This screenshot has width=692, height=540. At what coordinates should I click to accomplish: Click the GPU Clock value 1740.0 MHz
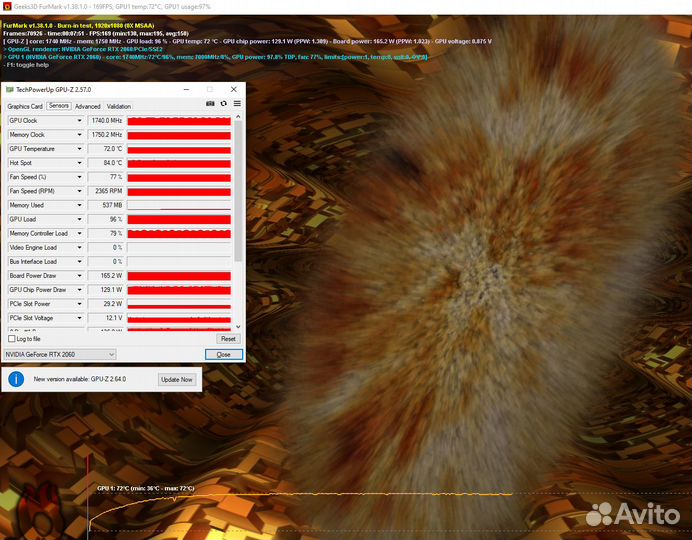tap(105, 120)
